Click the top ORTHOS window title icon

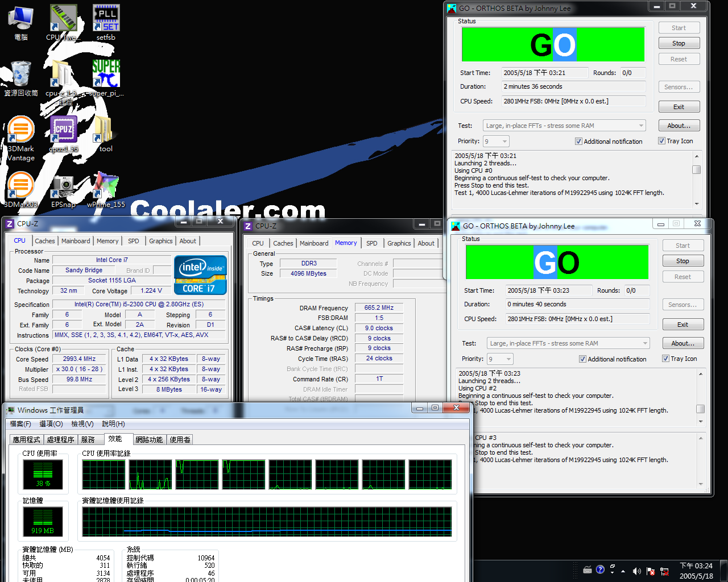pos(452,8)
